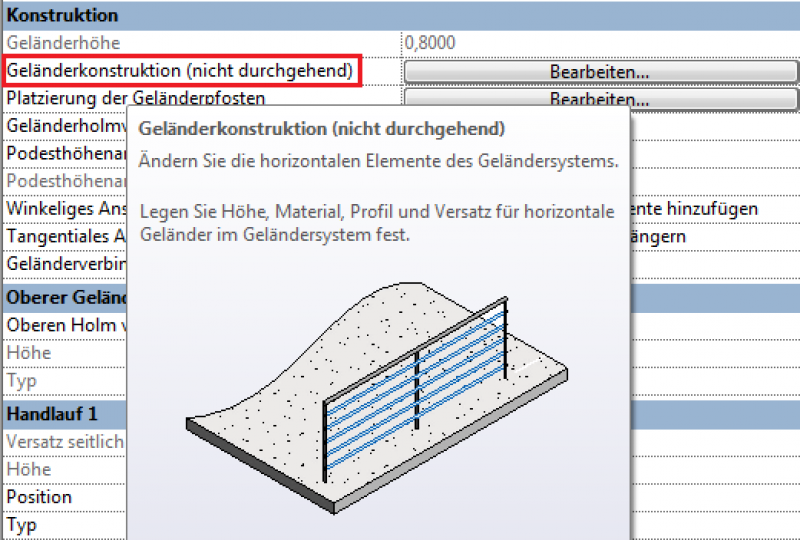This screenshot has height=540, width=800.
Task: Collapse the Handlauf 1 section header
Action: [x=52, y=413]
